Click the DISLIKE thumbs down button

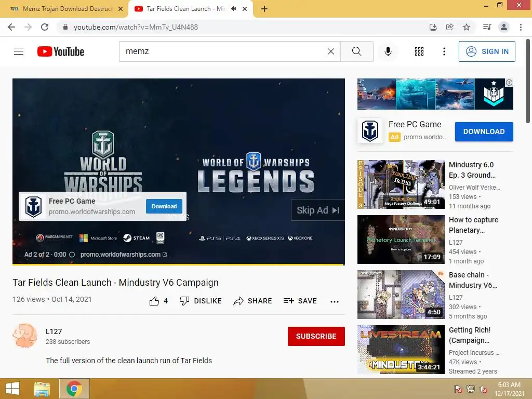pos(201,301)
